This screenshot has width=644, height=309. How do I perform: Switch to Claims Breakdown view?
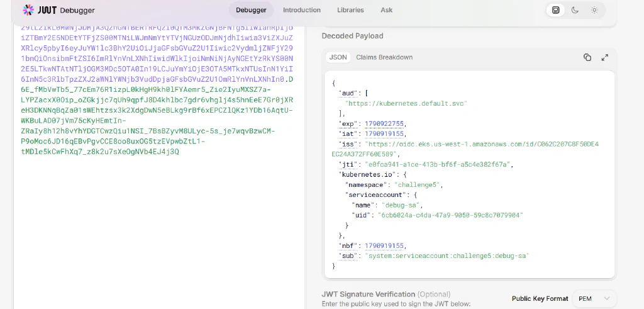pos(384,57)
